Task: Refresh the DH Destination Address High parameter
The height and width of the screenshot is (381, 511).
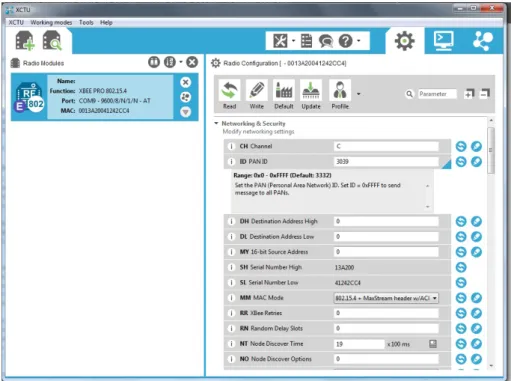Action: tap(461, 221)
